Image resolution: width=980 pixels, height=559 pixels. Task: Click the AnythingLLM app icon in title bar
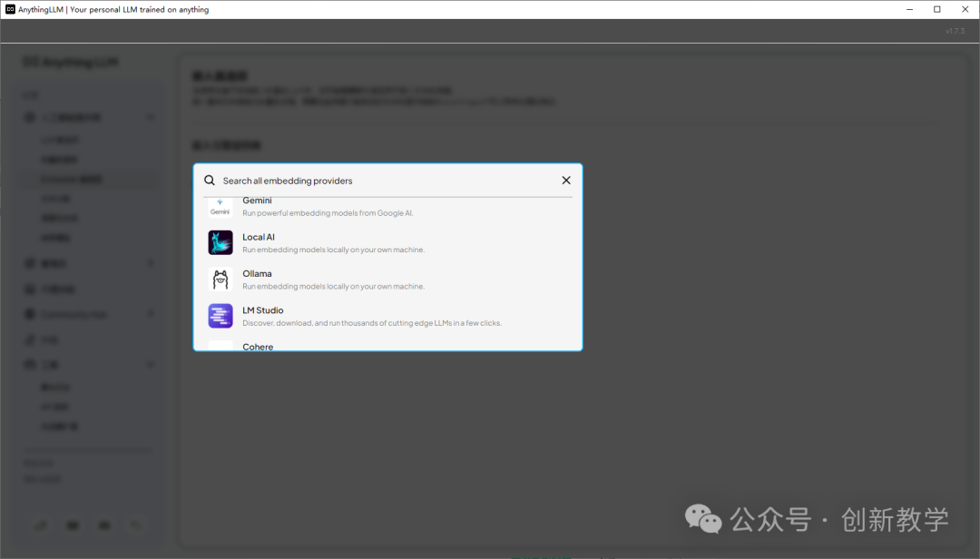tap(10, 9)
